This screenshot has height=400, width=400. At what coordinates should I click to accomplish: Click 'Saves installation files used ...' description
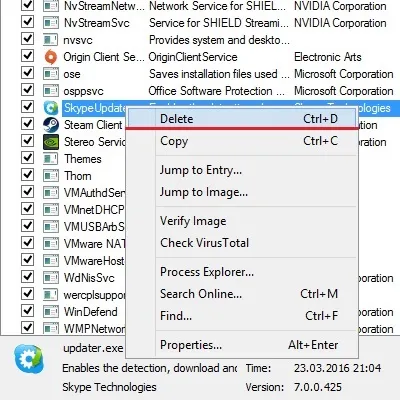pyautogui.click(x=219, y=74)
